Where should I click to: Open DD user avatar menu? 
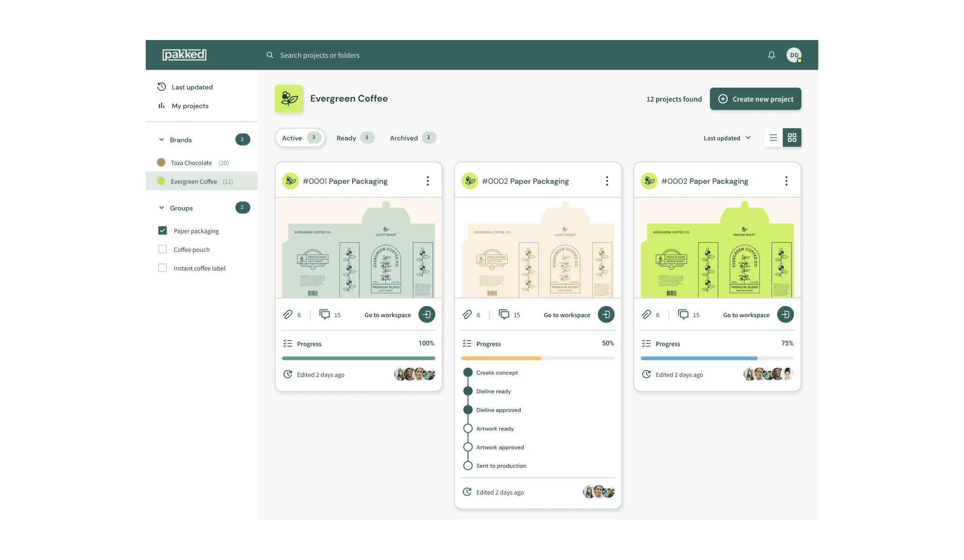[x=794, y=55]
